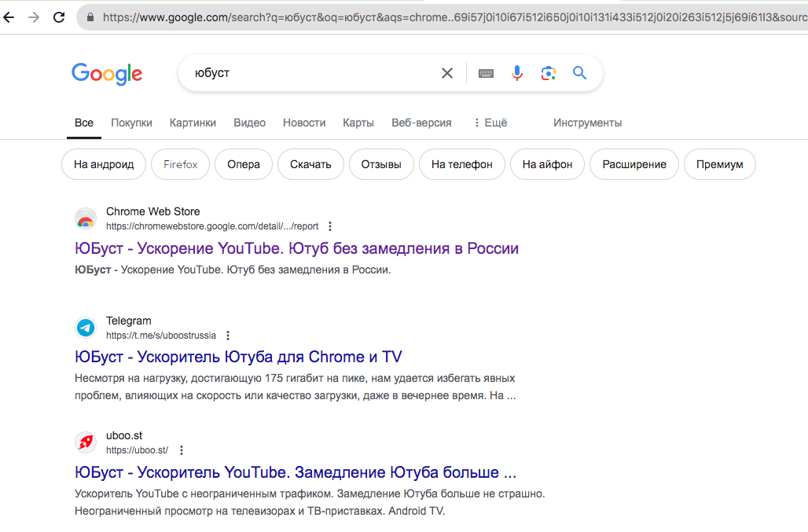Screen dimensions: 808x532
Task: Click the Google logo
Action: [x=107, y=74]
